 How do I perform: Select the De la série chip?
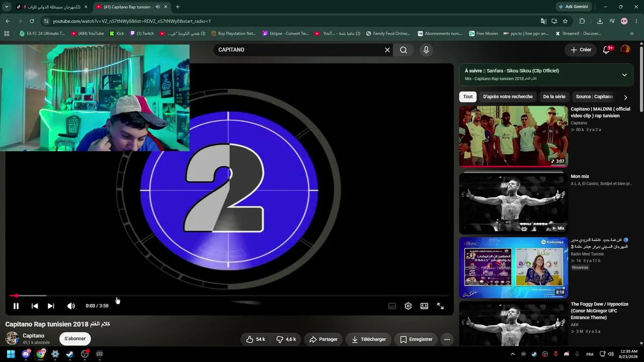554,97
